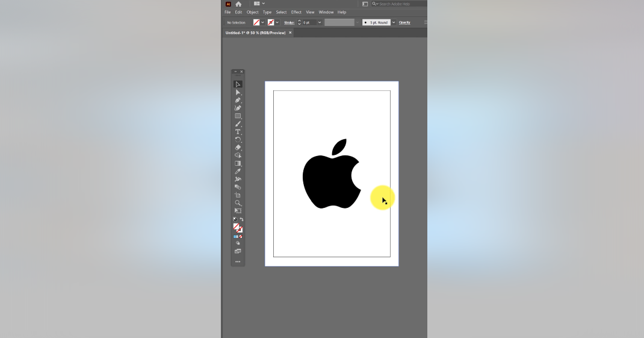Open the Edit menu
Screen dimensions: 644x338
pos(238,12)
